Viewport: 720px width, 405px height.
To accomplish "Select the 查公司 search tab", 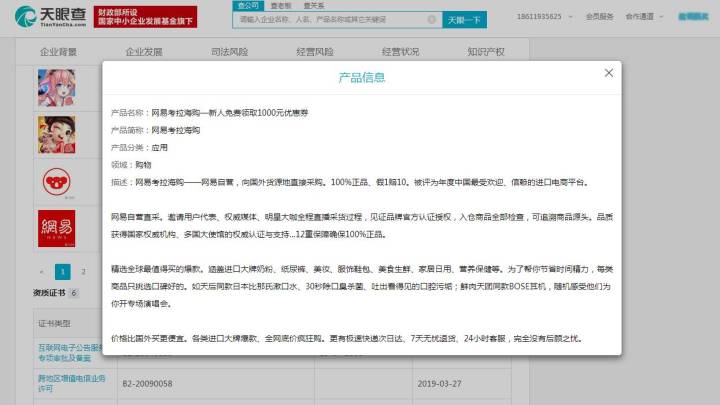I will pos(248,6).
